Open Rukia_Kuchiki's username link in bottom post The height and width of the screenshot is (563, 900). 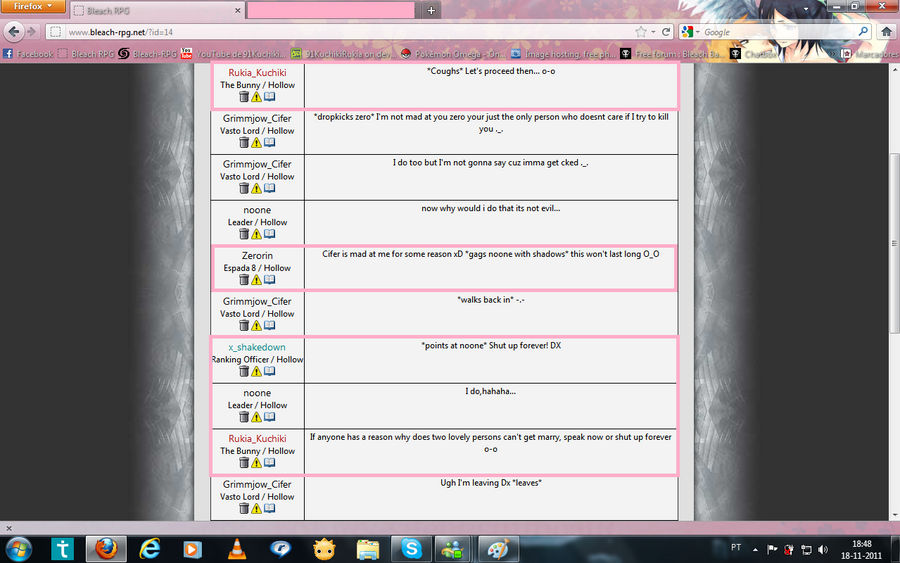[257, 438]
